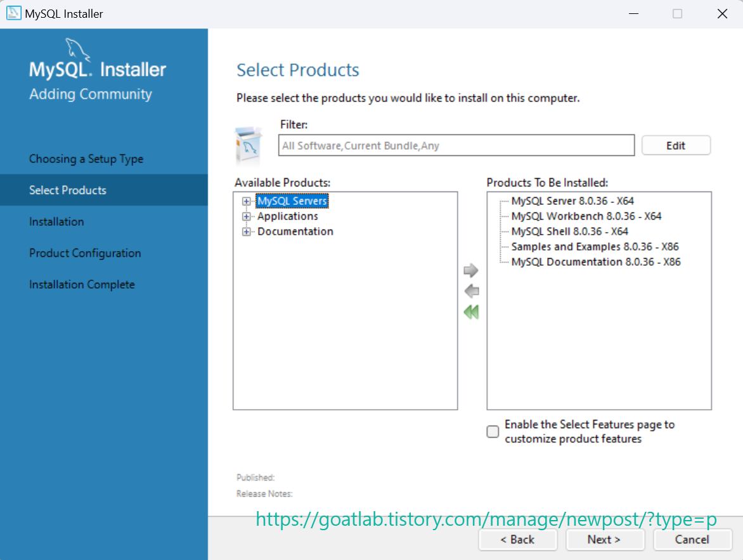This screenshot has width=743, height=560.
Task: Click the double left arrow to remove all
Action: 472,312
